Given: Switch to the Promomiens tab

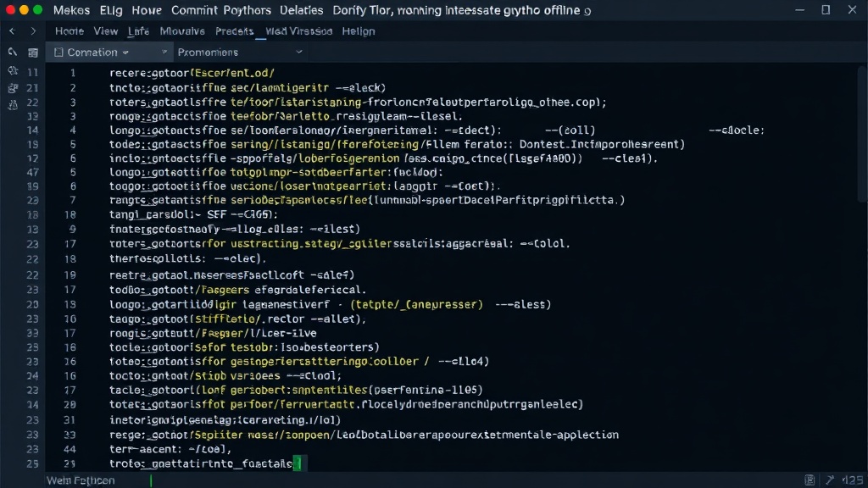Looking at the screenshot, I should [241, 52].
